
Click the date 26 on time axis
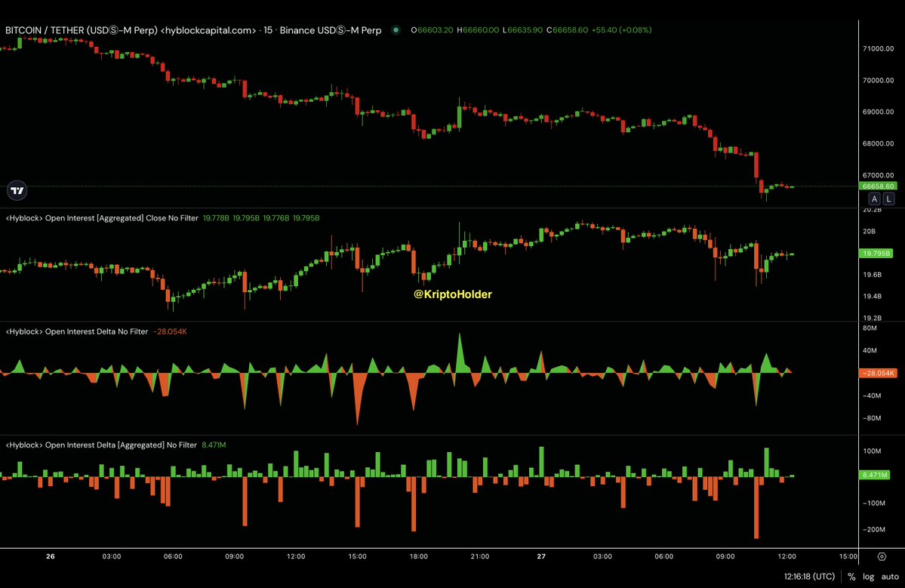point(51,557)
